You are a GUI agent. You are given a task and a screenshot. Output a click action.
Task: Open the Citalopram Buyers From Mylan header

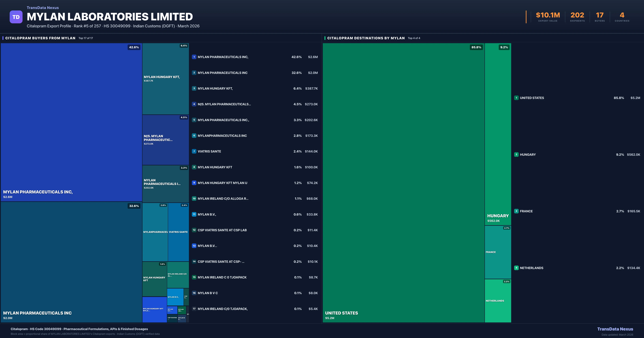click(x=40, y=38)
